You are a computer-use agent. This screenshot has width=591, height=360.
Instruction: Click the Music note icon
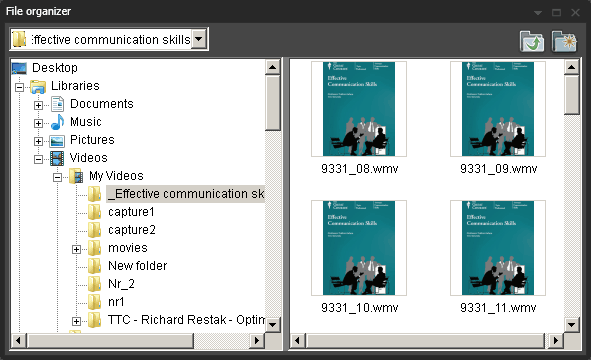[57, 122]
